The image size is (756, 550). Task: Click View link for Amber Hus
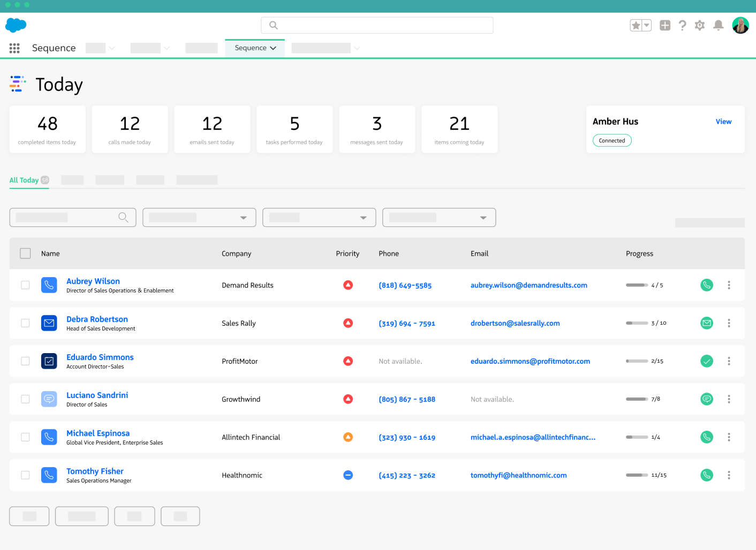723,122
